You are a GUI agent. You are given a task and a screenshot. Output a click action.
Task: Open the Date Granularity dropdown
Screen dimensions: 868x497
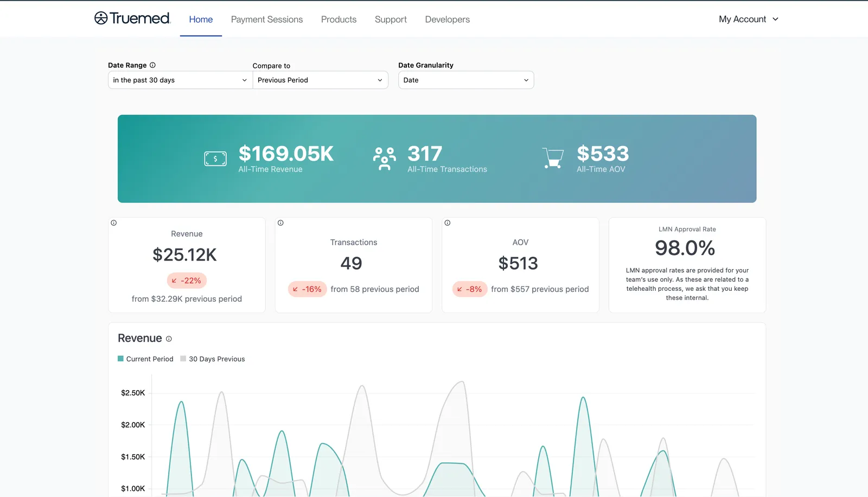pos(466,80)
